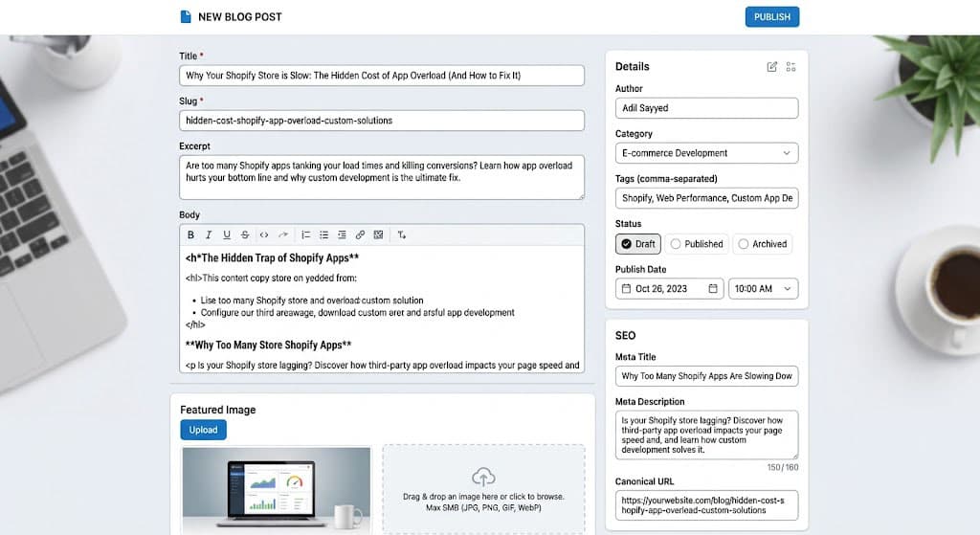Image resolution: width=980 pixels, height=535 pixels.
Task: Click the 'Why Too Many Store Shopify Apps' heading
Action: tap(268, 345)
